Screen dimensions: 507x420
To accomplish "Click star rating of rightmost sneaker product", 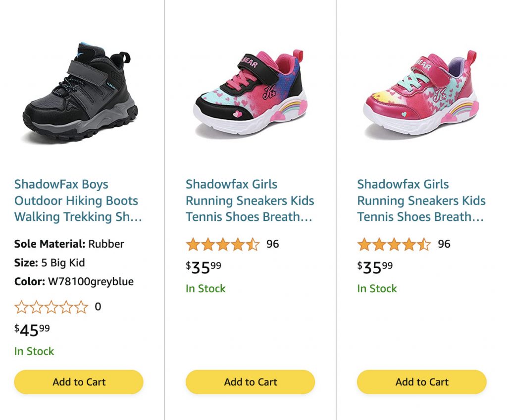I will coord(394,244).
